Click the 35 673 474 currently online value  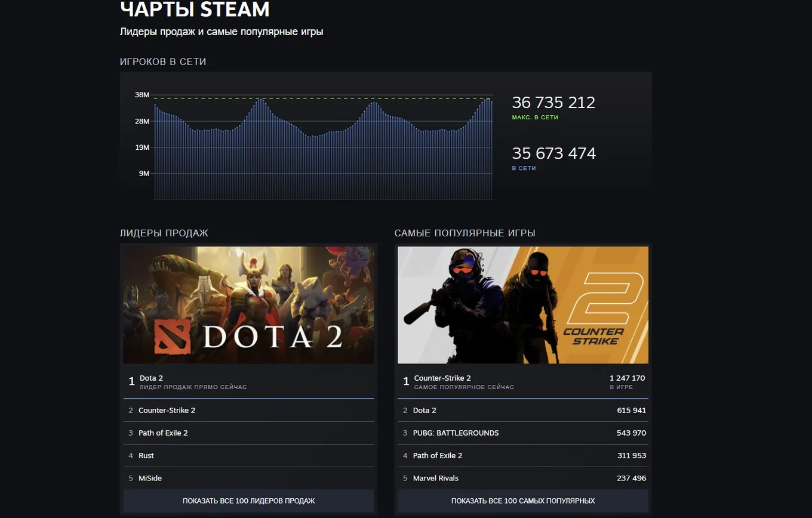553,153
